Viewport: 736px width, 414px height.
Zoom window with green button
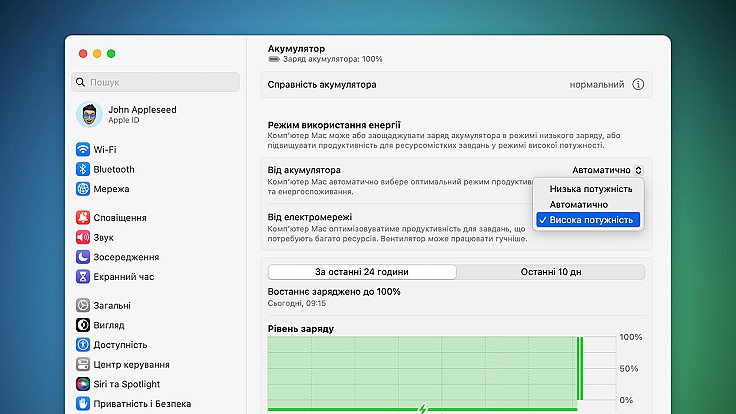[x=111, y=54]
